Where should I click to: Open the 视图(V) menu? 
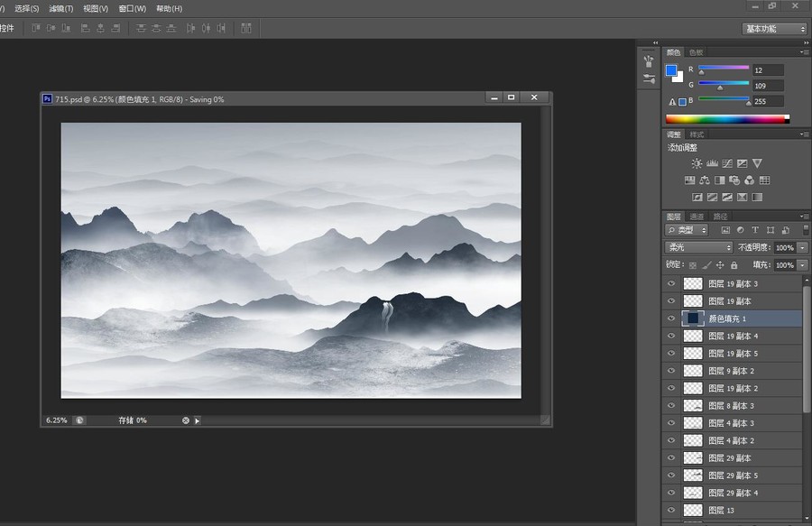click(96, 8)
